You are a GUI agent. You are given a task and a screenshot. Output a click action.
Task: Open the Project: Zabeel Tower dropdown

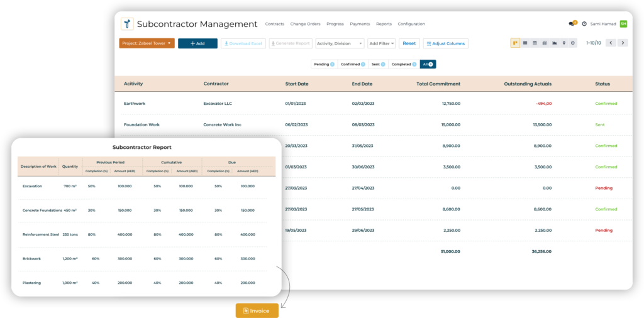click(147, 43)
